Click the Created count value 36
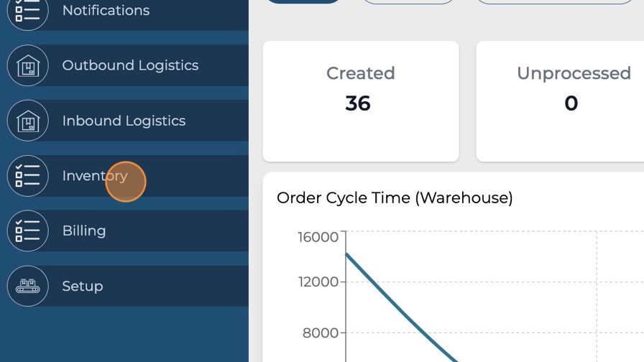The image size is (644, 362). (358, 103)
